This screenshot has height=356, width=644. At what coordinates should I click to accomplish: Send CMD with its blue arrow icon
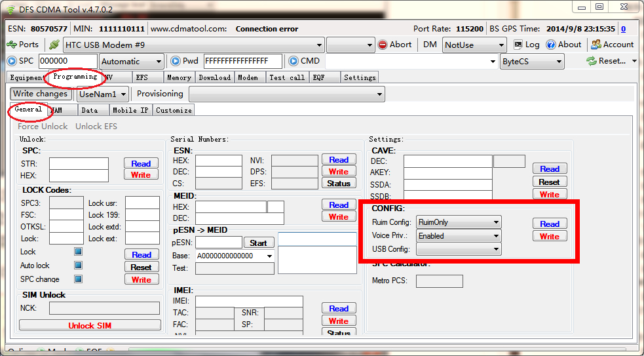[294, 61]
